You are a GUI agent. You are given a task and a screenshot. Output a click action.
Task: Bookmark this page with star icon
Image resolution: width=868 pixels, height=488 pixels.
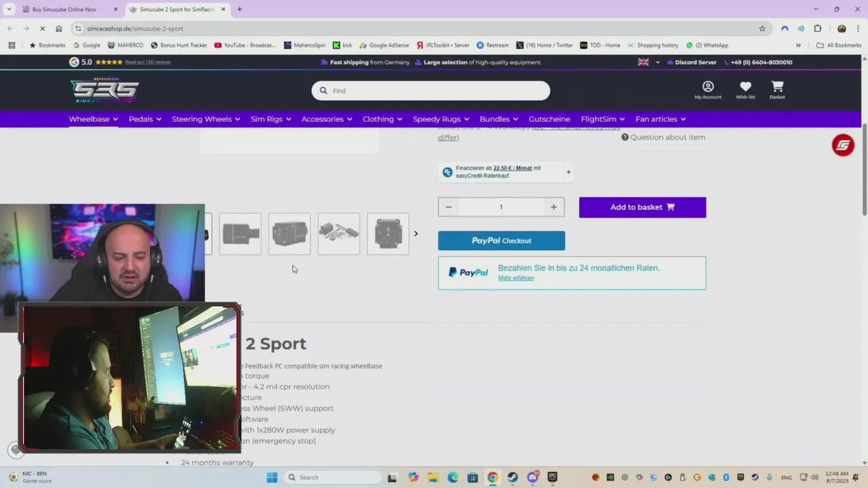pyautogui.click(x=762, y=28)
